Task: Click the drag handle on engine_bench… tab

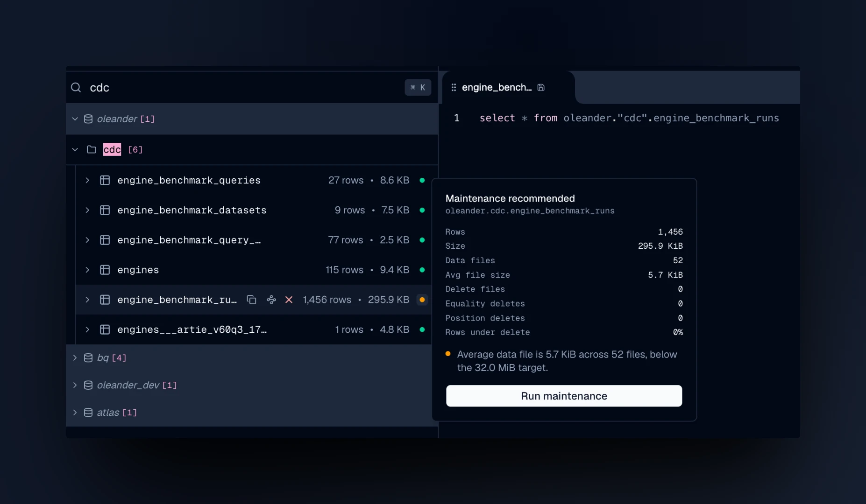Action: click(x=454, y=87)
